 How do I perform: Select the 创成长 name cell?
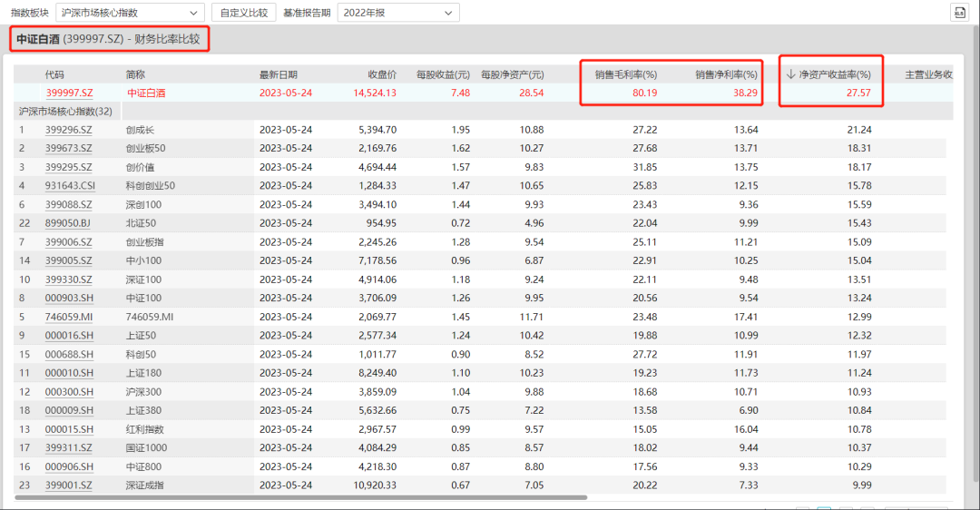(x=140, y=130)
